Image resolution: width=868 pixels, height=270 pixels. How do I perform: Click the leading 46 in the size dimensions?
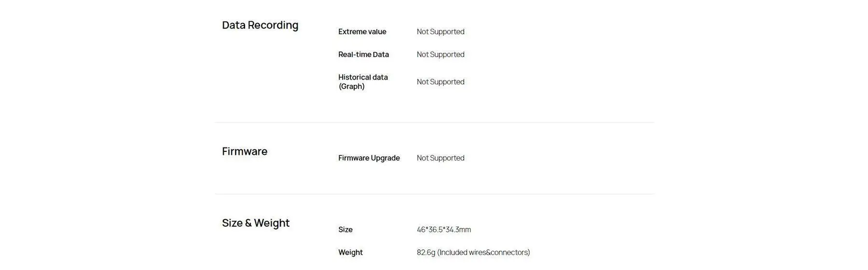421,230
